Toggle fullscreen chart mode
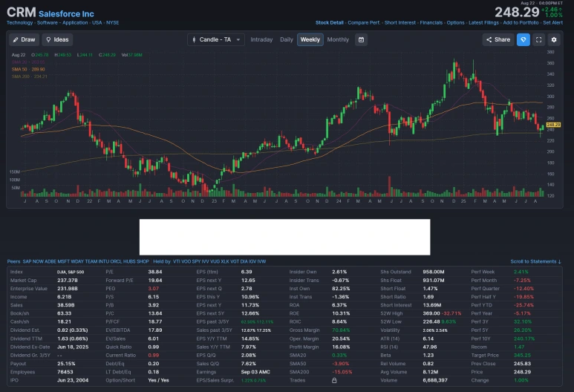 point(538,39)
